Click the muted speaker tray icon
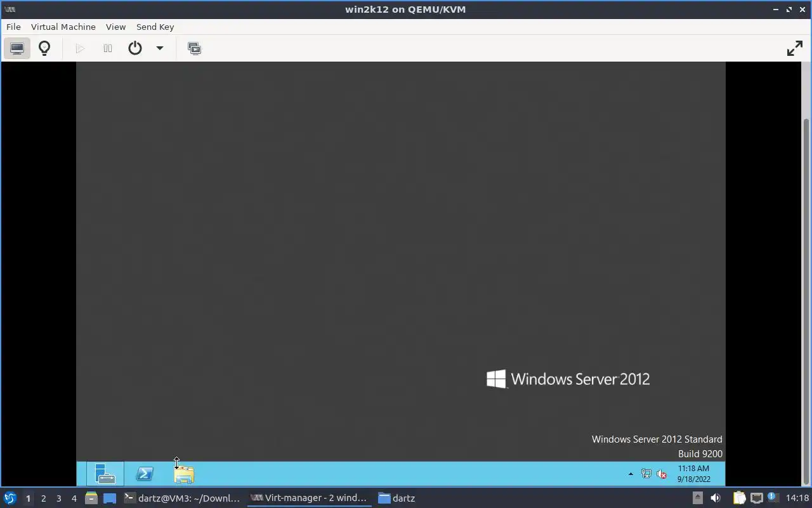The width and height of the screenshot is (812, 508). [662, 474]
